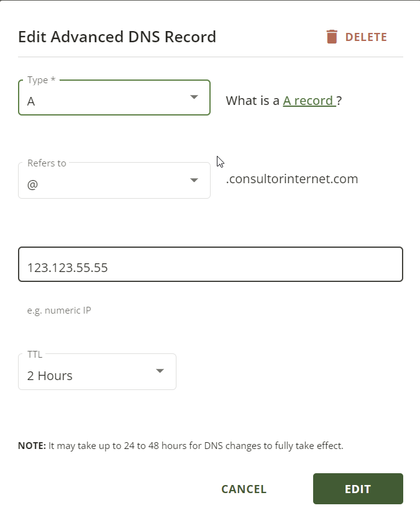The width and height of the screenshot is (420, 526).
Task: Click the Edit Advanced DNS Record heading
Action: [x=117, y=37]
